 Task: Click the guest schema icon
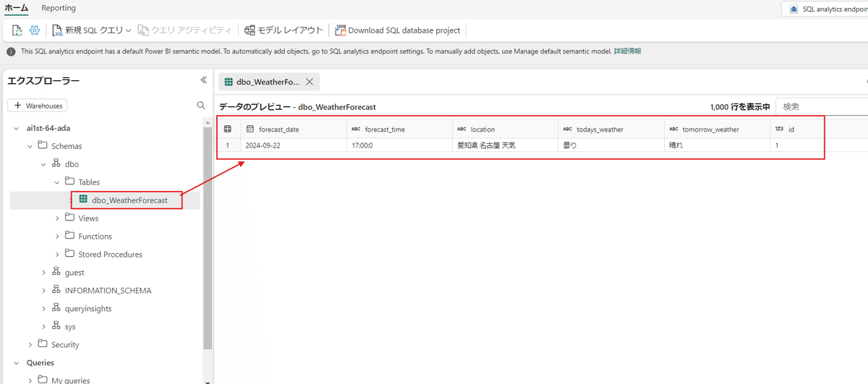pyautogui.click(x=56, y=272)
